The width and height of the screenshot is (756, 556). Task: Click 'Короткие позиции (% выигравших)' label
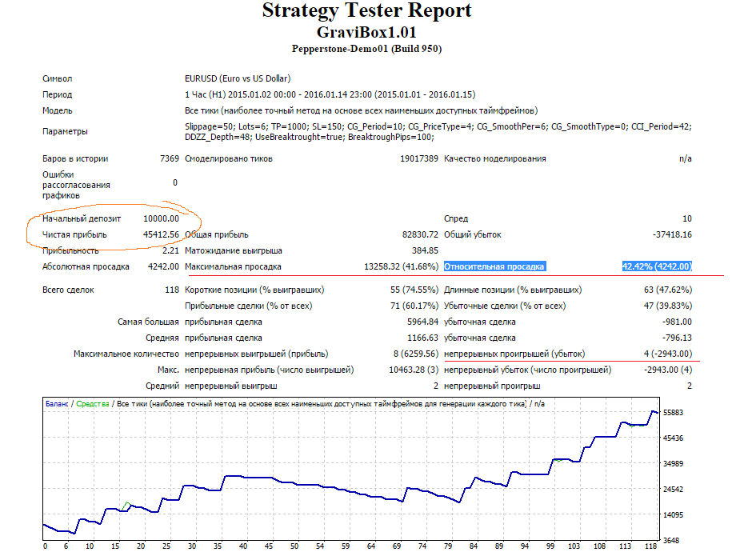click(x=254, y=290)
